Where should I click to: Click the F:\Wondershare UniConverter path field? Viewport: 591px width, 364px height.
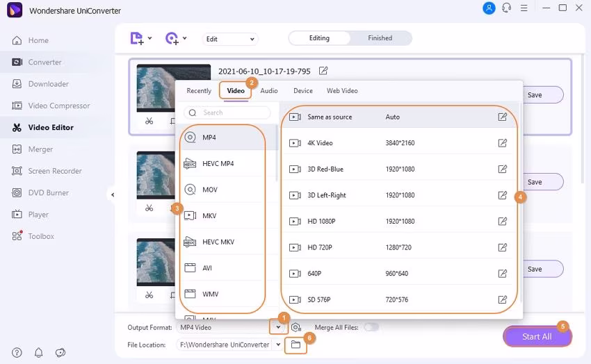[x=225, y=345]
